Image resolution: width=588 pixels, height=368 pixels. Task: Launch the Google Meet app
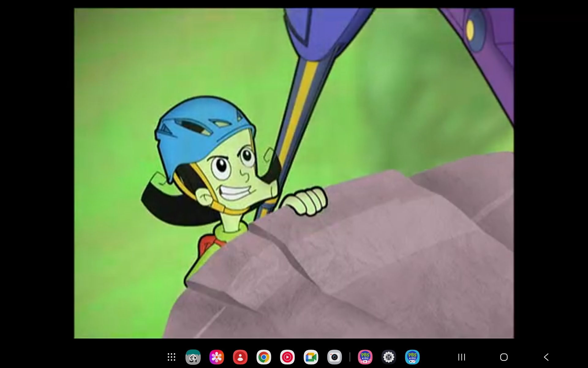coord(311,357)
